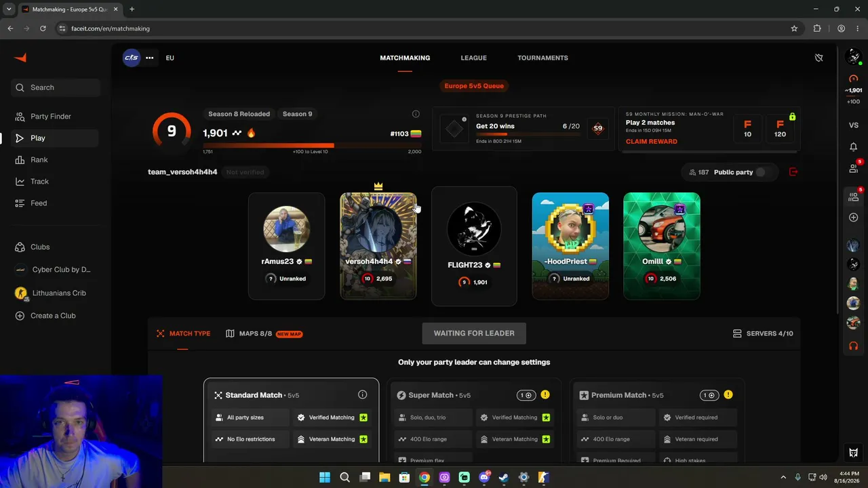Select the Super Match option card
This screenshot has height=488, width=868.
click(474, 422)
